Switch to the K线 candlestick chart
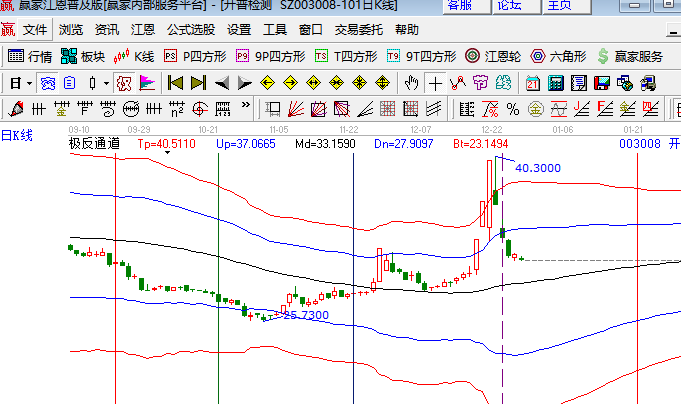Viewport: 681px width, 404px height. click(x=134, y=56)
